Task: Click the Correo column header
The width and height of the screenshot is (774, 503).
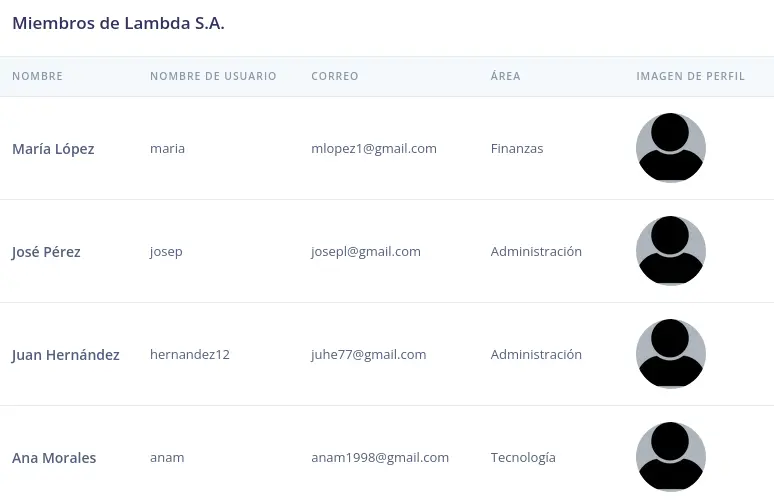Action: point(335,76)
